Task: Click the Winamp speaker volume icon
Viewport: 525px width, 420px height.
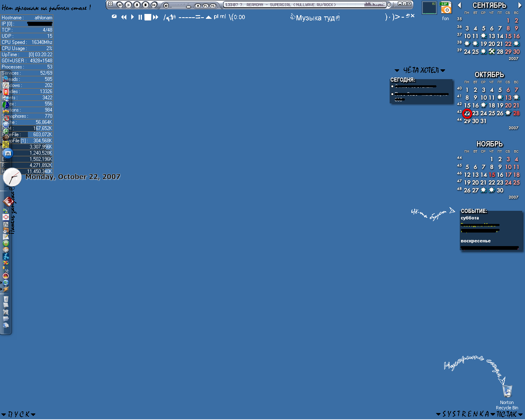Action: pos(166,5)
